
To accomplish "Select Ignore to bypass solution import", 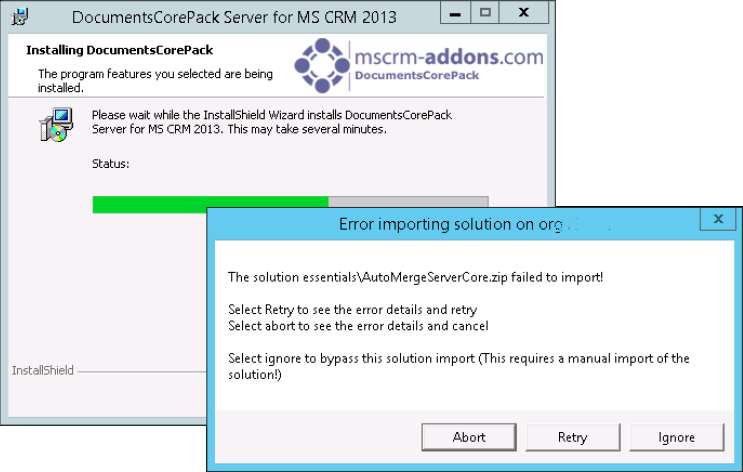I will point(676,437).
